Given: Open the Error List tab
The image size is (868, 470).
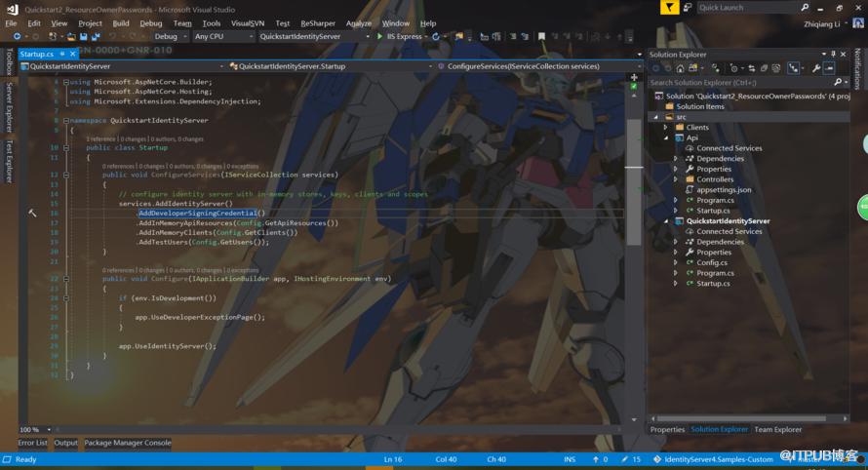Looking at the screenshot, I should 32,443.
